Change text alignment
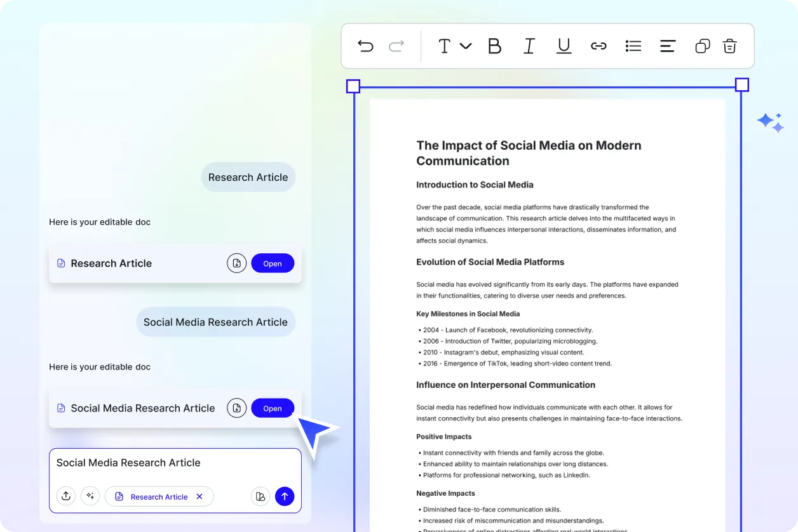The width and height of the screenshot is (798, 532). [x=667, y=46]
